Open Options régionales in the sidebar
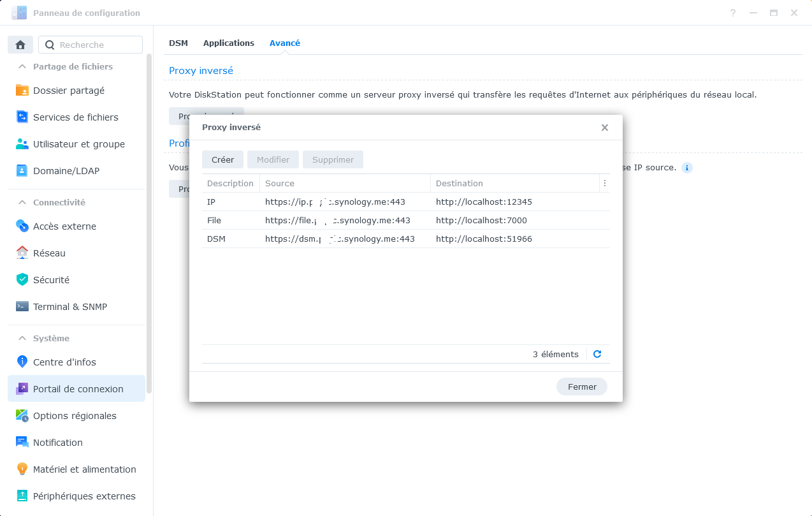 pyautogui.click(x=76, y=416)
